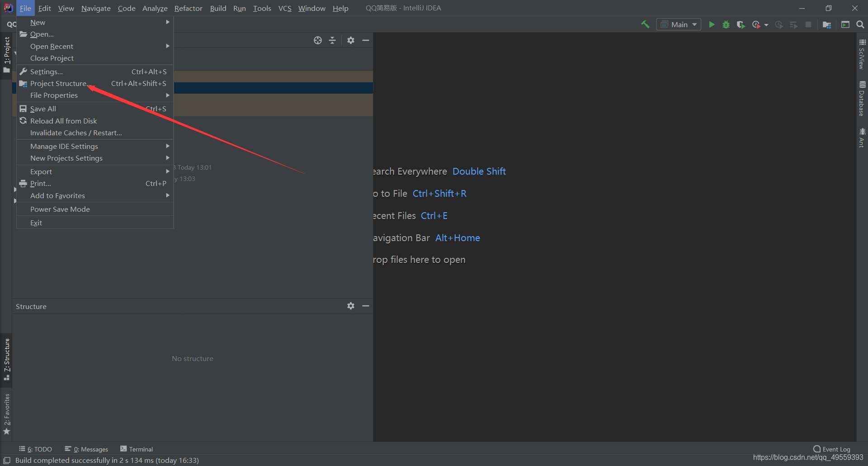Screen dimensions: 868x466
Task: Click the Search Everywhere magnifier icon
Action: point(860,24)
